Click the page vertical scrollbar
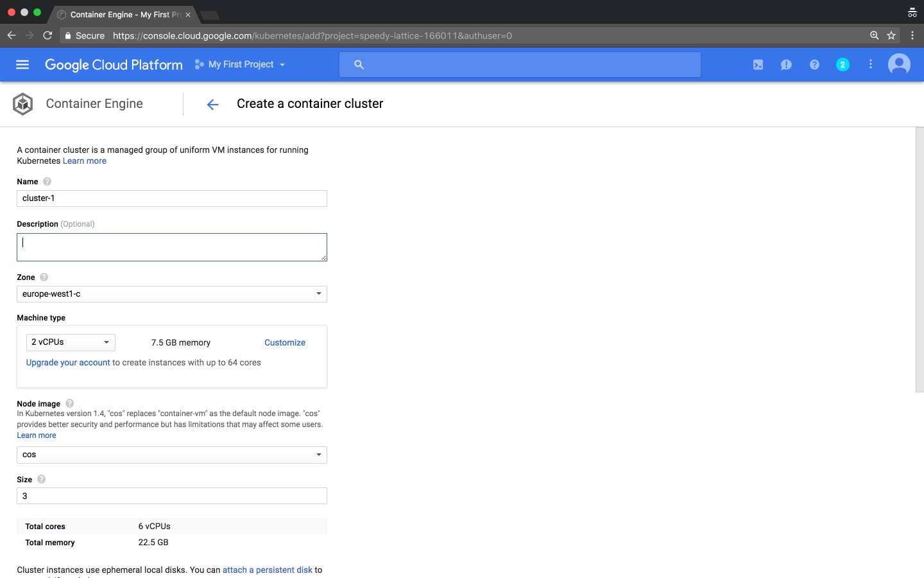Image resolution: width=924 pixels, height=578 pixels. point(920,259)
